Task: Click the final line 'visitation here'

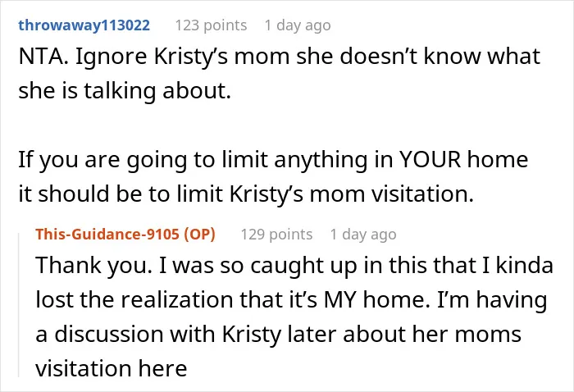Action: [112, 368]
